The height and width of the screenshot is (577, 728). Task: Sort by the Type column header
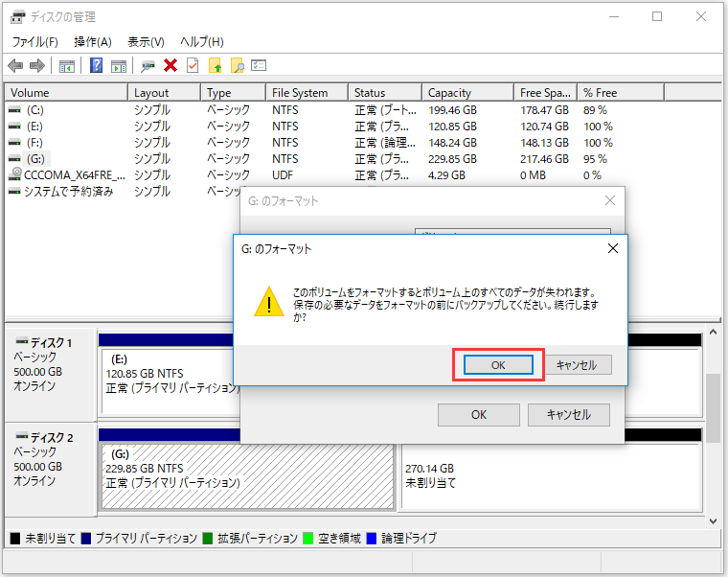(x=234, y=92)
